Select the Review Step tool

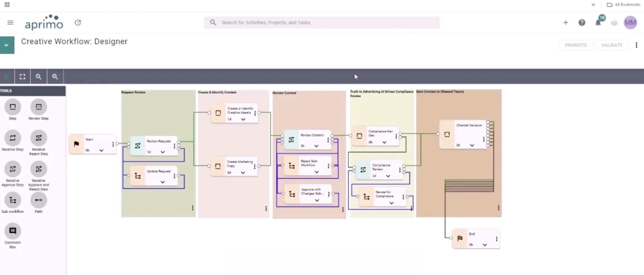point(39,107)
